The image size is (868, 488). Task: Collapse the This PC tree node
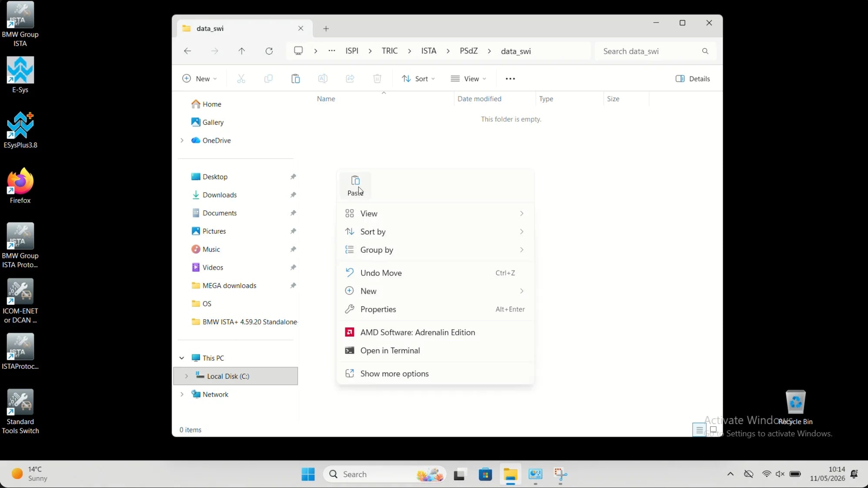tap(182, 358)
